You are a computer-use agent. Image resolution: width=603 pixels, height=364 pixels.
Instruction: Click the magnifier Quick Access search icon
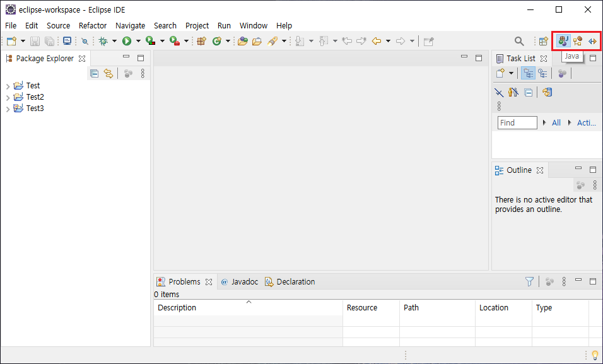tap(519, 41)
